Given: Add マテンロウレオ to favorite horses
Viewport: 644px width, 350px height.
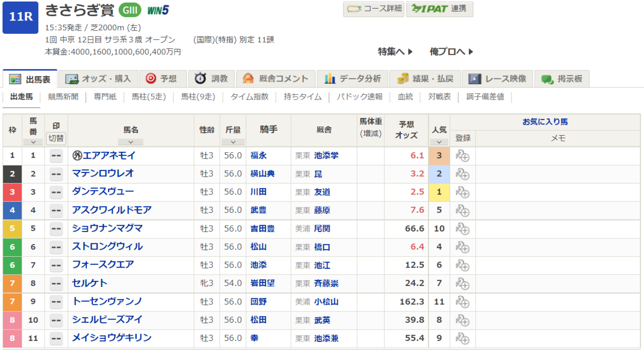Looking at the screenshot, I should coord(463,174).
